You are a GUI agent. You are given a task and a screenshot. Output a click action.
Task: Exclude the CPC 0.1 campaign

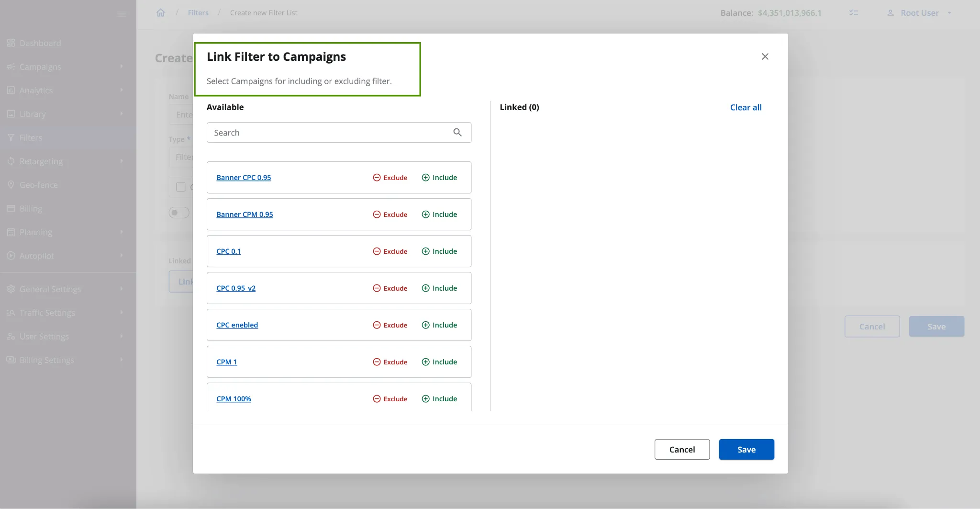click(x=390, y=251)
